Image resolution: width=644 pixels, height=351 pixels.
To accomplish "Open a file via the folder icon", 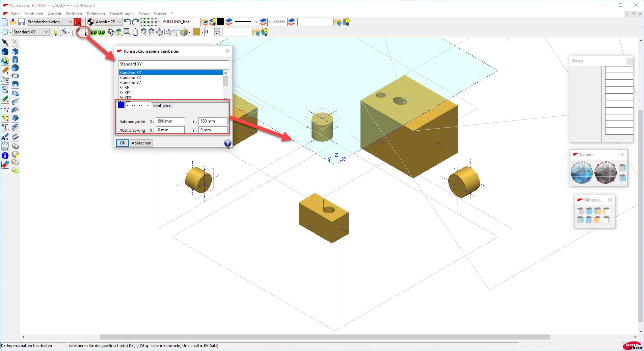I will click(13, 22).
